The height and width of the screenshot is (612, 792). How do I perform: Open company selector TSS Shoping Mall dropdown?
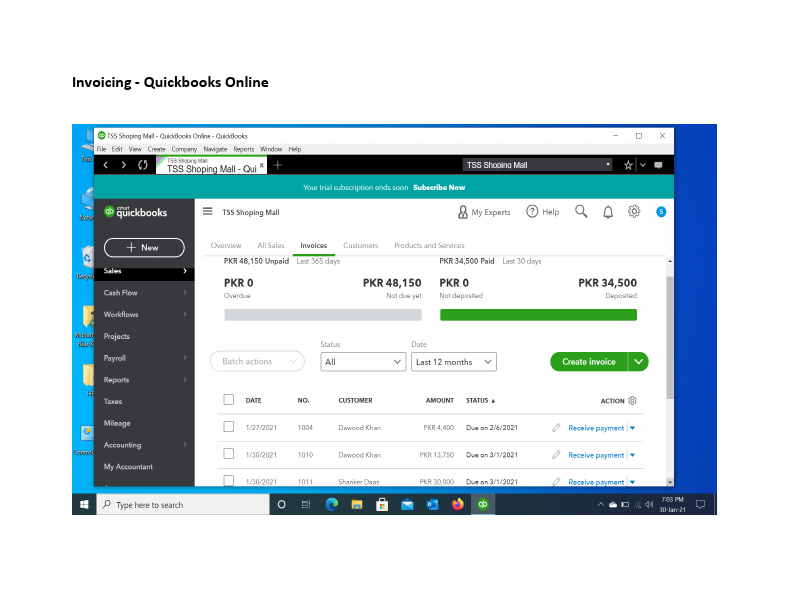coord(537,165)
